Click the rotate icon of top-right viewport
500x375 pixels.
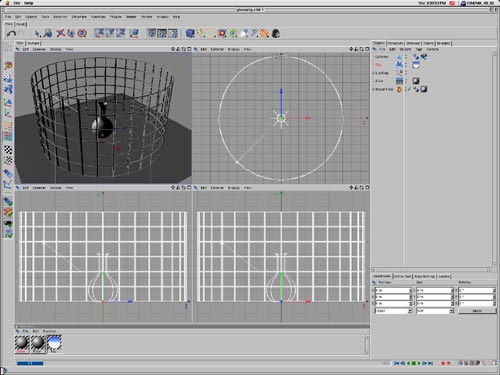[362, 49]
